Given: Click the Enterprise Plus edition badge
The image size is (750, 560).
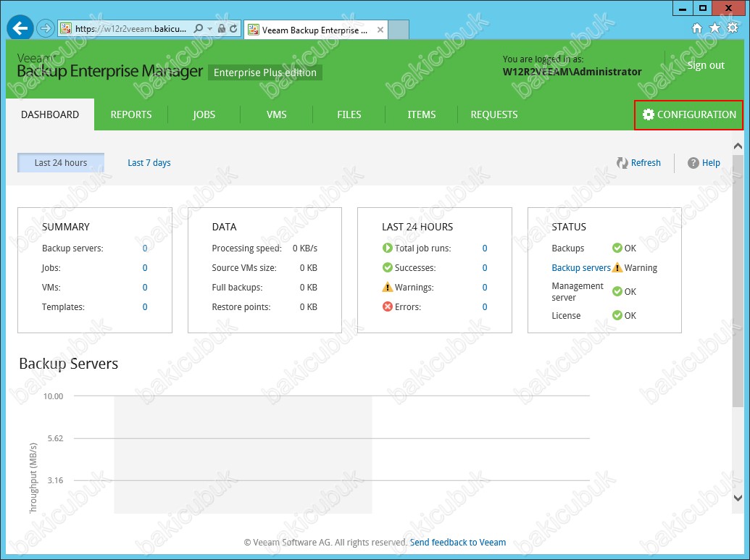Looking at the screenshot, I should (265, 72).
